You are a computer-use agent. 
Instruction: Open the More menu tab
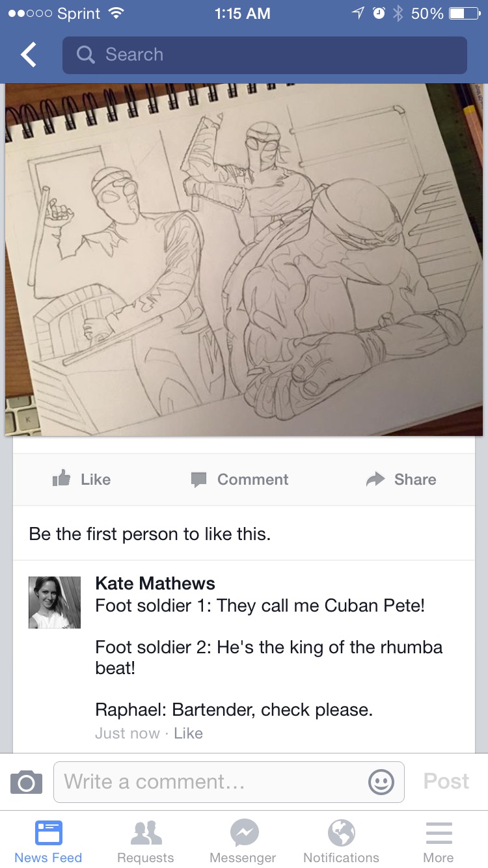point(439,839)
